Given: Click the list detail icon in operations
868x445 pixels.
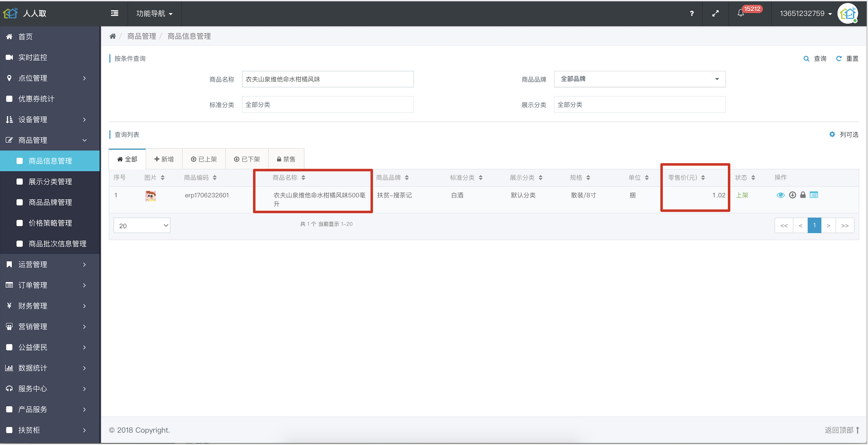Looking at the screenshot, I should click(814, 195).
